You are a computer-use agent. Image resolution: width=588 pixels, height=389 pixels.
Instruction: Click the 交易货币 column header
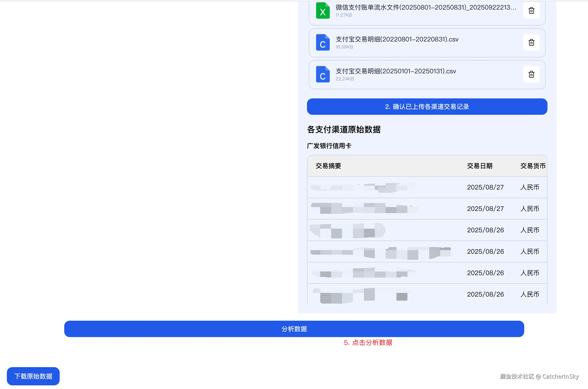pyautogui.click(x=532, y=166)
